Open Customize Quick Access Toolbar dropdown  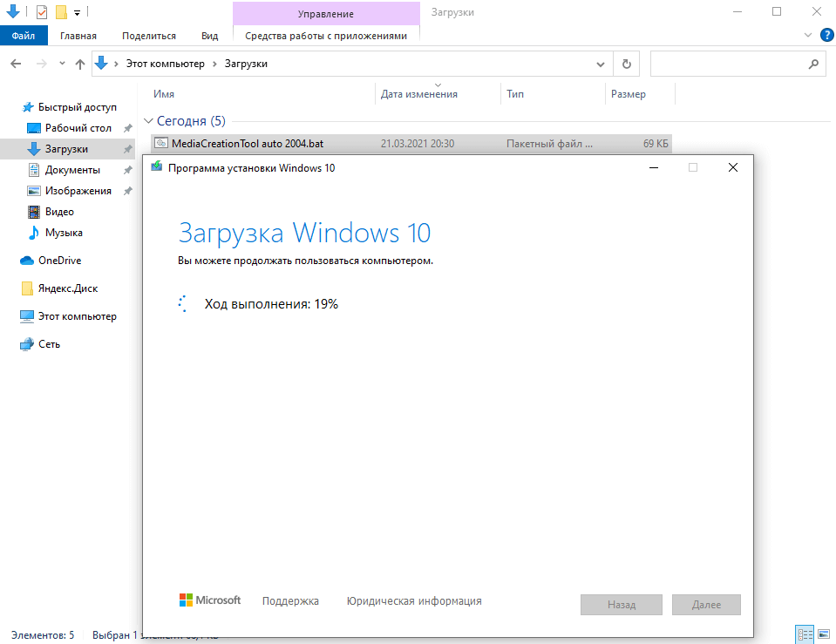pyautogui.click(x=78, y=12)
